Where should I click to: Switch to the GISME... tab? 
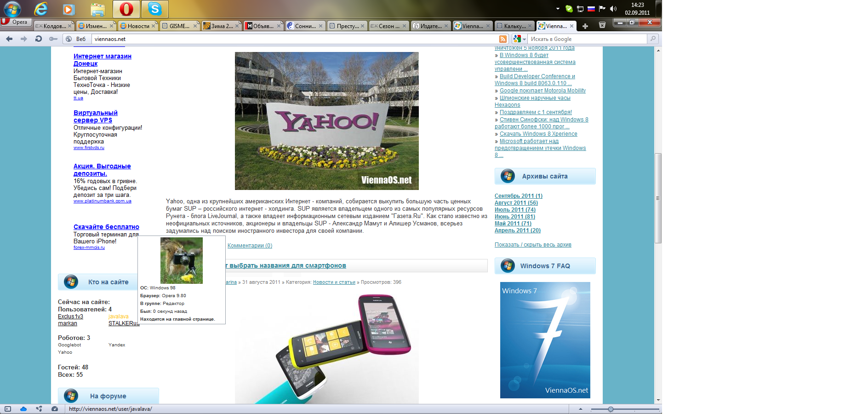(179, 26)
